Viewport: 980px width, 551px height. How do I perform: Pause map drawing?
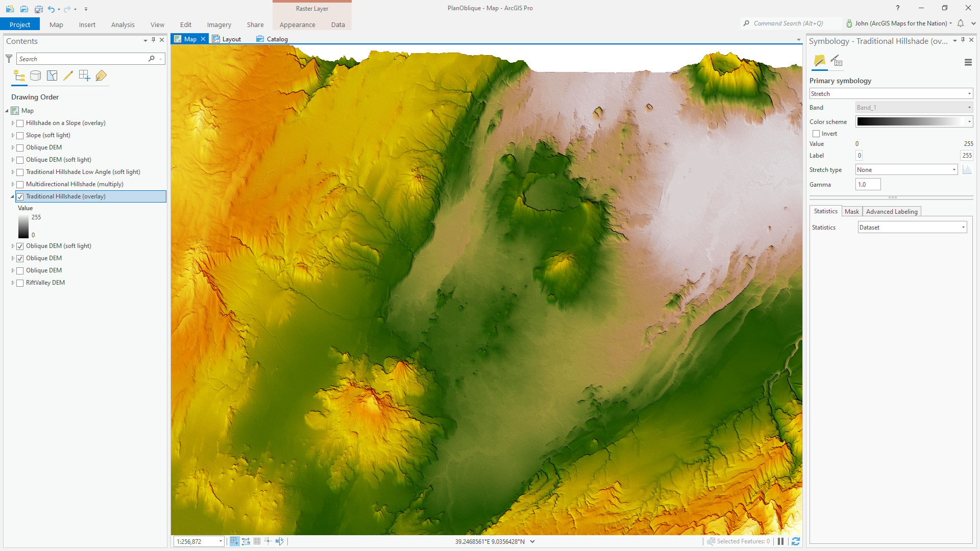pos(780,541)
